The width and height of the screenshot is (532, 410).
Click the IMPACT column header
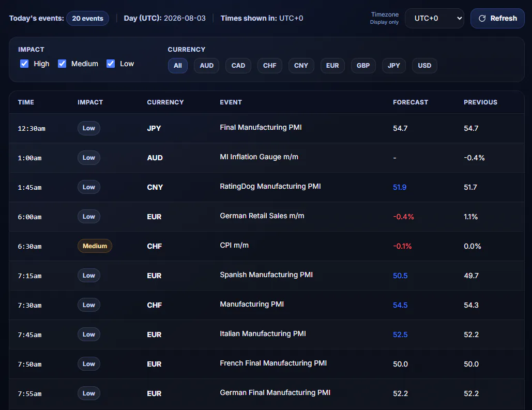(x=90, y=102)
